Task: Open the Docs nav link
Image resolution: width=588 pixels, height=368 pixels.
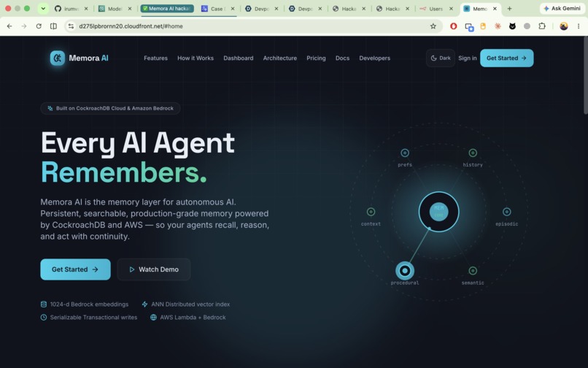Action: [342, 58]
